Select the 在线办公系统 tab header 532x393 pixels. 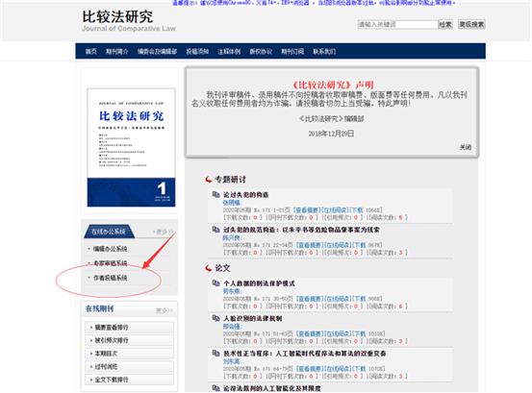pyautogui.click(x=109, y=232)
